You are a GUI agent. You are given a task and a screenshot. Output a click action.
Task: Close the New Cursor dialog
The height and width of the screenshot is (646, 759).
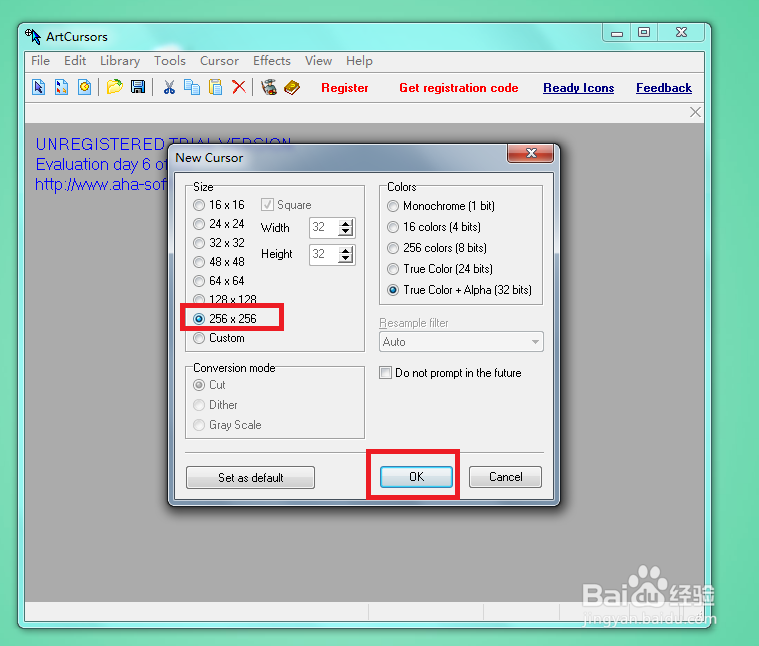pos(531,153)
